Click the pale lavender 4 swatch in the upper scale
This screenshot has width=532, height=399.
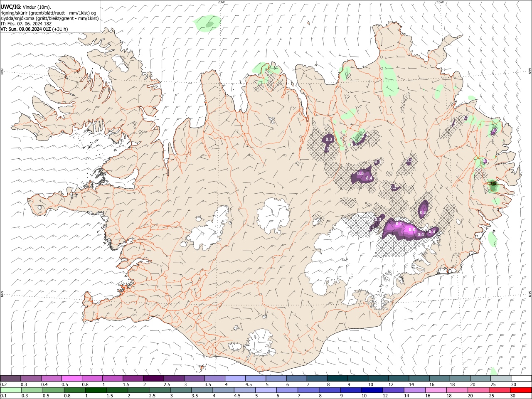(x=235, y=378)
